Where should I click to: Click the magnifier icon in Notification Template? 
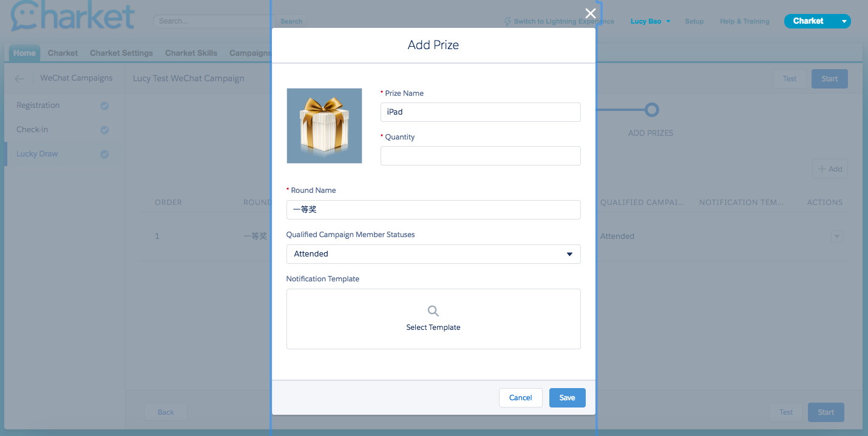click(x=433, y=311)
